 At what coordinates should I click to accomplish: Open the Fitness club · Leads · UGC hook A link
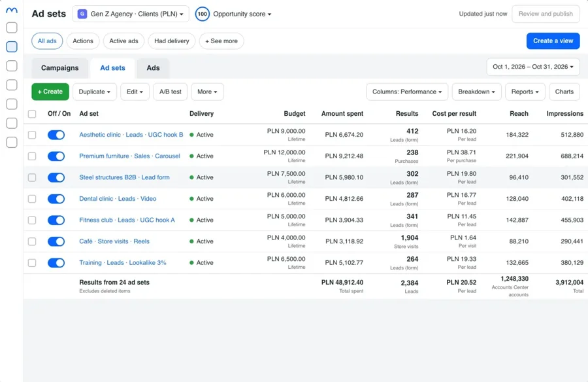pos(127,220)
